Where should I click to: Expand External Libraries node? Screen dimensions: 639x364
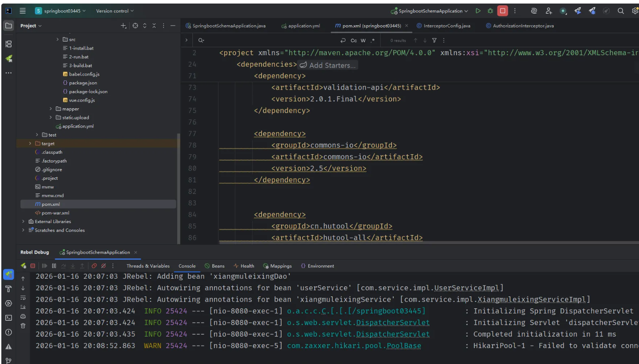tap(23, 221)
